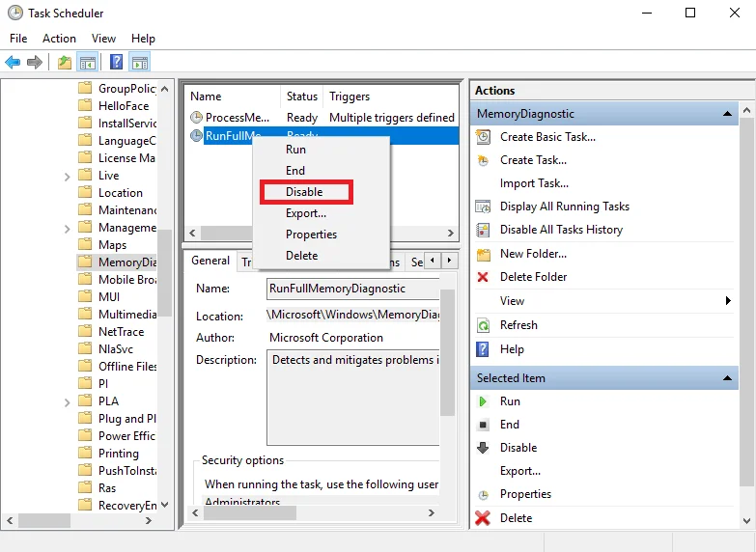756x552 pixels.
Task: Click Create Basic Task... link
Action: coord(547,137)
